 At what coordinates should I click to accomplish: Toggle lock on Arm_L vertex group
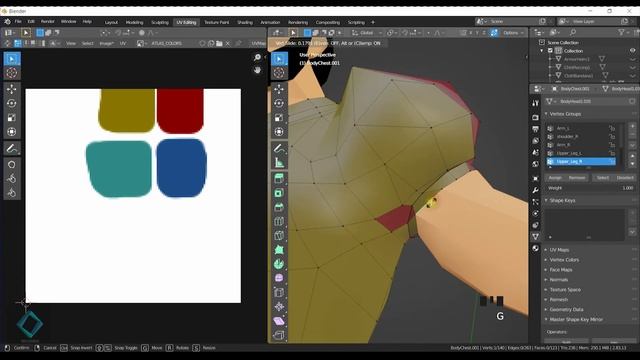[612, 128]
